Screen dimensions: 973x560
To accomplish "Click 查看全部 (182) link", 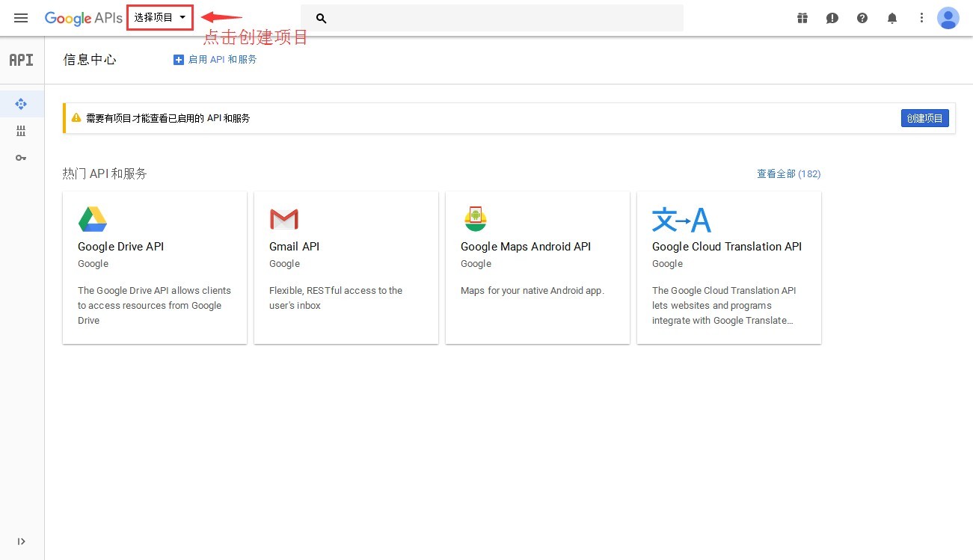I will [788, 173].
